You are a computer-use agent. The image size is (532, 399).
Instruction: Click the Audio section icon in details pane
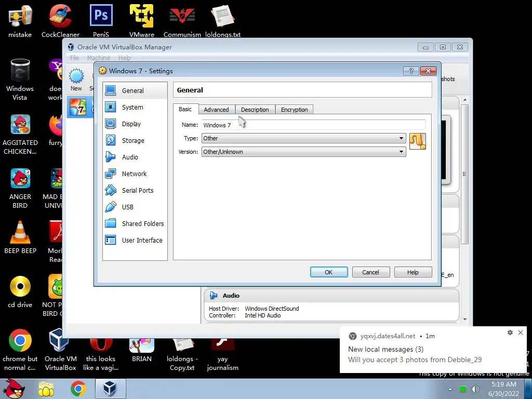(x=214, y=296)
